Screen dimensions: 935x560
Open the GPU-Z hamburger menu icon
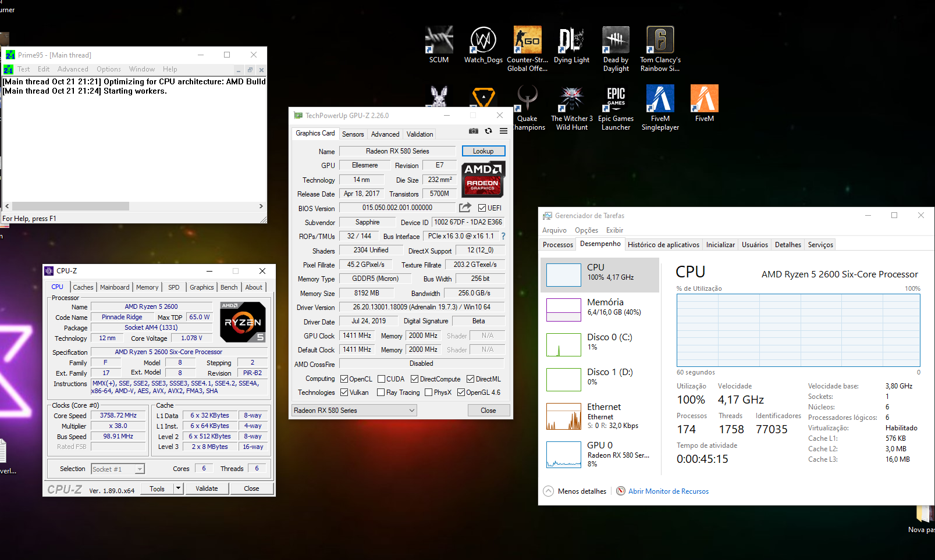pyautogui.click(x=503, y=131)
